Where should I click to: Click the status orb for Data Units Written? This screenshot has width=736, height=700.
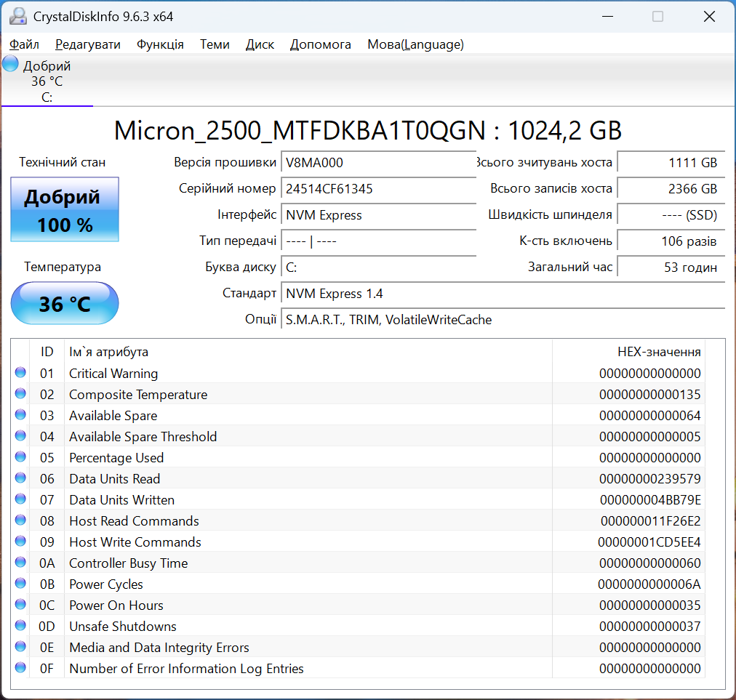point(20,499)
